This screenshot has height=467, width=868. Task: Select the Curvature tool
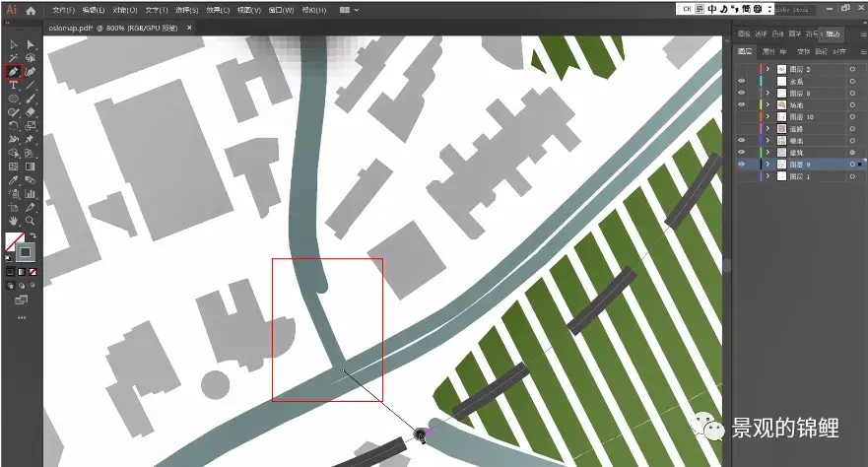[x=31, y=71]
